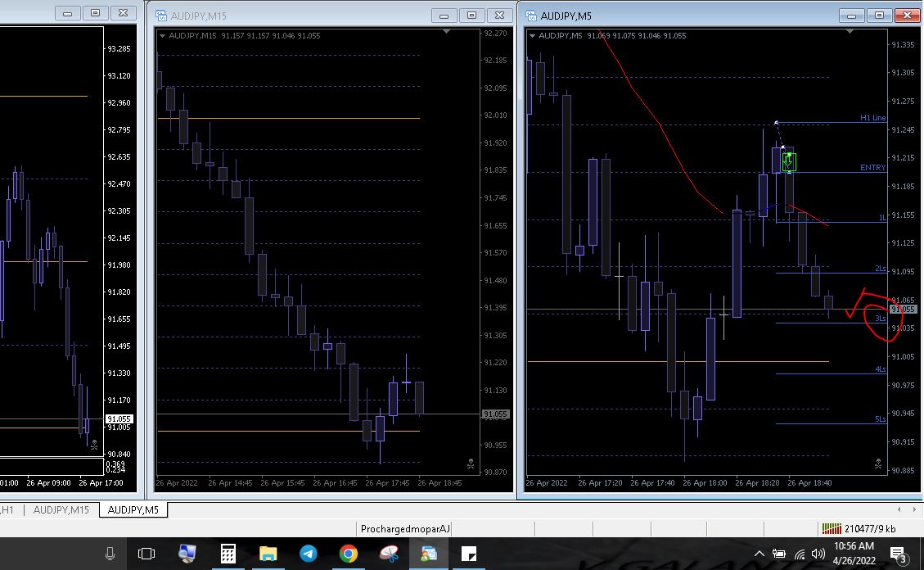The height and width of the screenshot is (570, 924).
Task: Open connection status bars in status bar
Action: [831, 529]
